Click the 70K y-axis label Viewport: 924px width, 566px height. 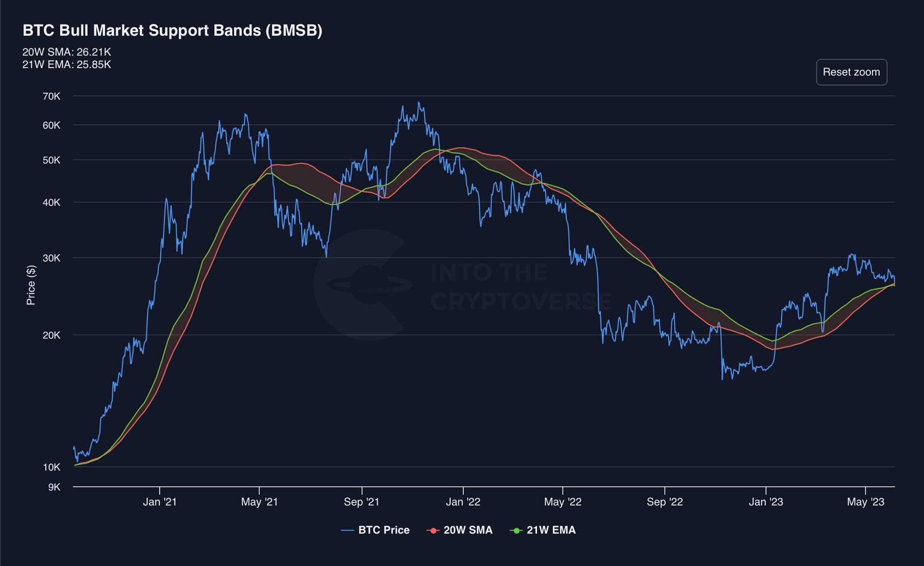click(x=51, y=96)
